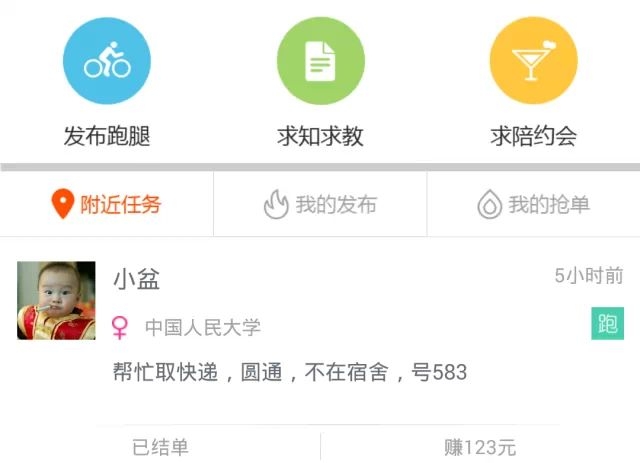This screenshot has height=463, width=640.
Task: Switch to the 附近任务 tab
Action: pyautogui.click(x=107, y=204)
